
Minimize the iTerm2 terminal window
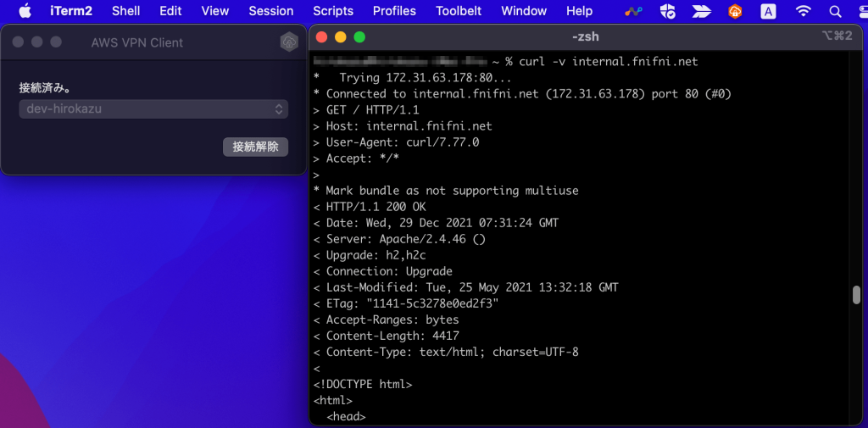[x=341, y=37]
